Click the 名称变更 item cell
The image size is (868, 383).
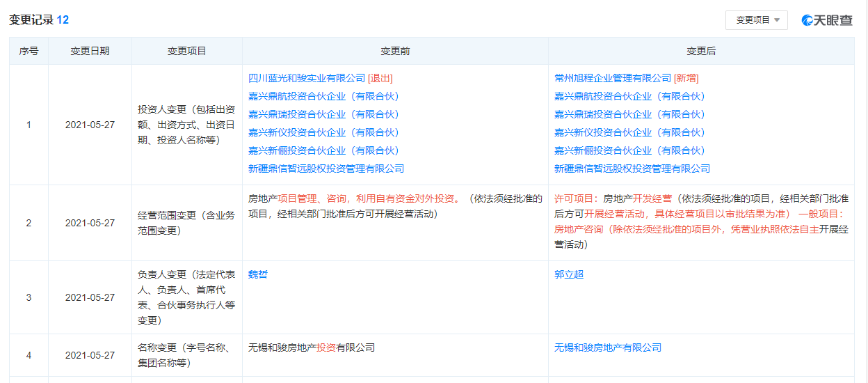point(186,355)
